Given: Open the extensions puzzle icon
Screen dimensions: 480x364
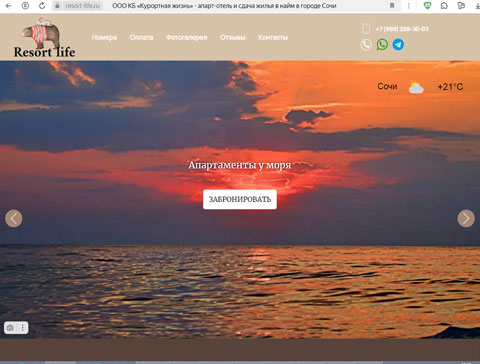Looking at the screenshot, I should pyautogui.click(x=444, y=6).
